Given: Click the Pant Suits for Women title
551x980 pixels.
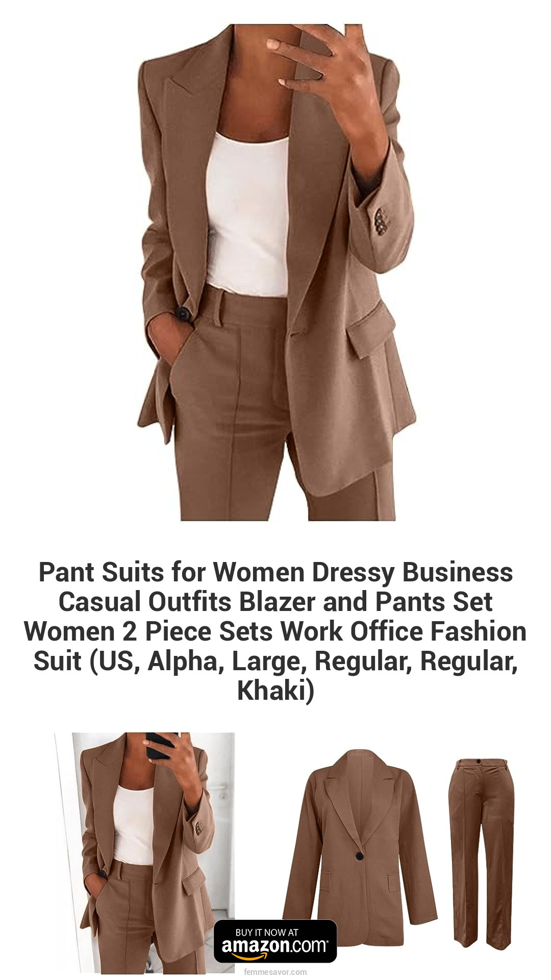Looking at the screenshot, I should pyautogui.click(x=275, y=631).
